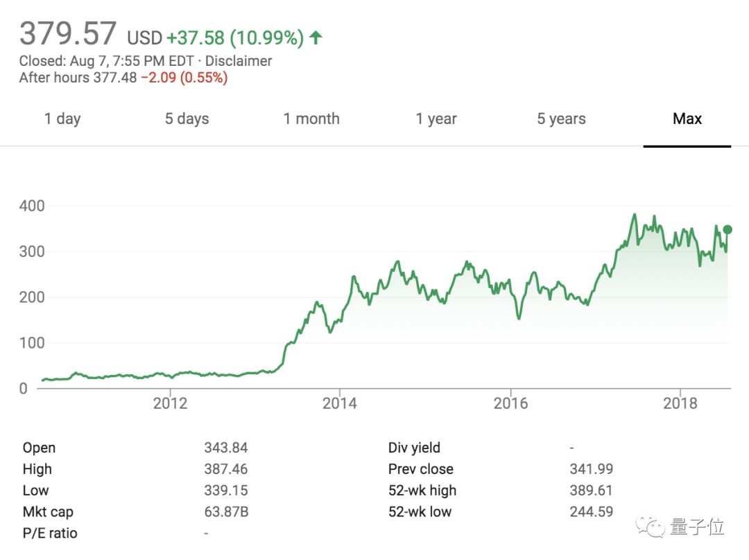Viewport: 749px width, 560px height.
Task: Click the green current-price dot on chart
Action: (x=728, y=229)
